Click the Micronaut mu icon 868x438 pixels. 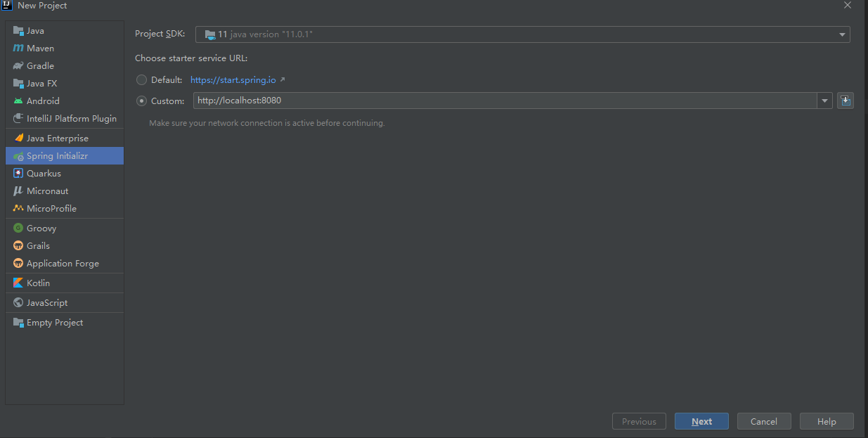pyautogui.click(x=18, y=191)
